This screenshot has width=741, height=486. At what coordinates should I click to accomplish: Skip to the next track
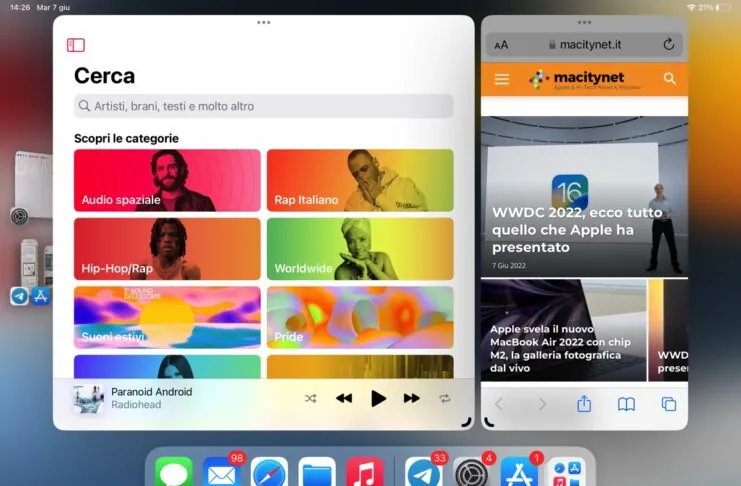[x=412, y=399]
